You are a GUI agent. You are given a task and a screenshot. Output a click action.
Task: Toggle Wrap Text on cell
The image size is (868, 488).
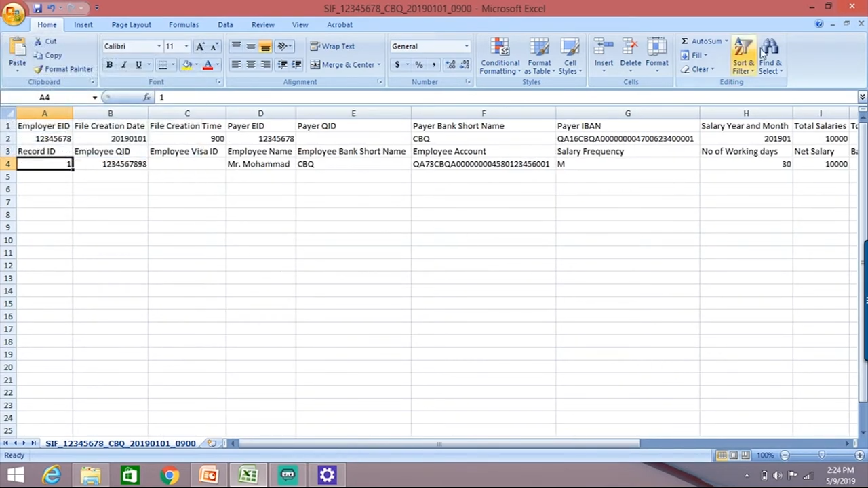click(x=332, y=46)
